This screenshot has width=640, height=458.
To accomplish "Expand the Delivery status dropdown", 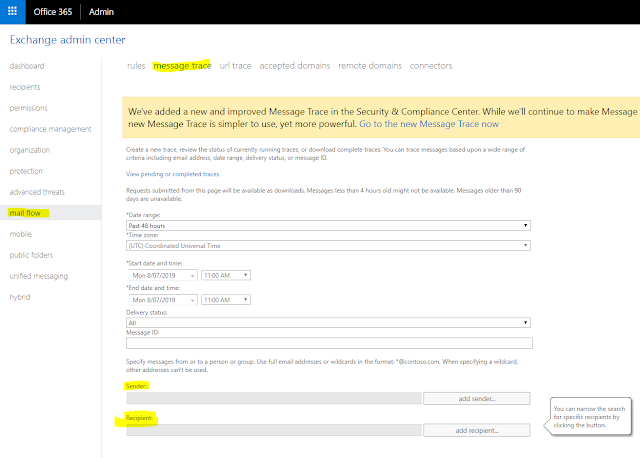I will click(x=328, y=322).
